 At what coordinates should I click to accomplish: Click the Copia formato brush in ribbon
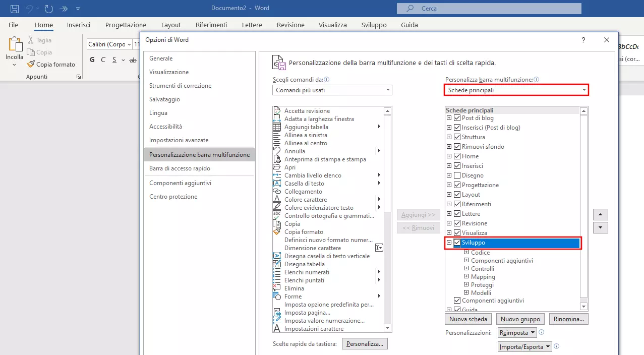[x=31, y=64]
